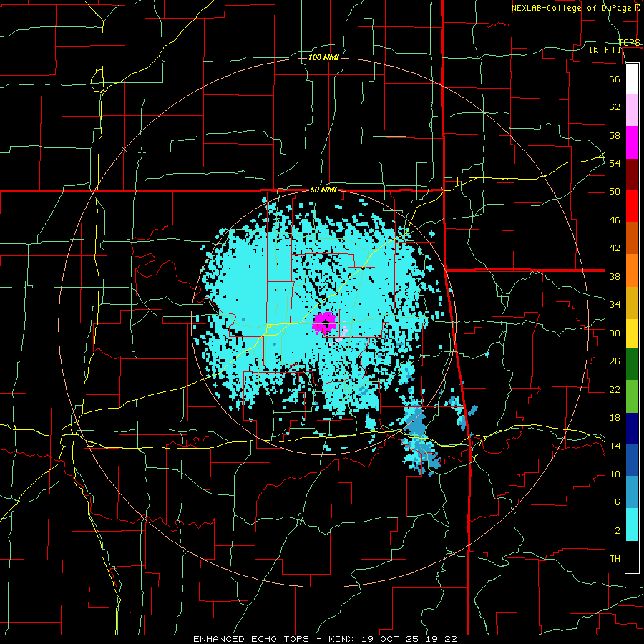The width and height of the screenshot is (644, 644).
Task: Pick the dark red legend swatch
Action: (632, 174)
